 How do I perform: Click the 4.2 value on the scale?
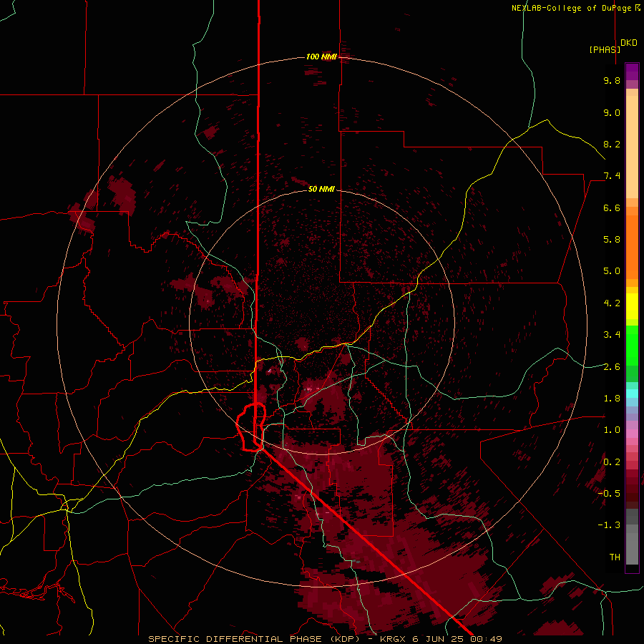click(x=612, y=303)
